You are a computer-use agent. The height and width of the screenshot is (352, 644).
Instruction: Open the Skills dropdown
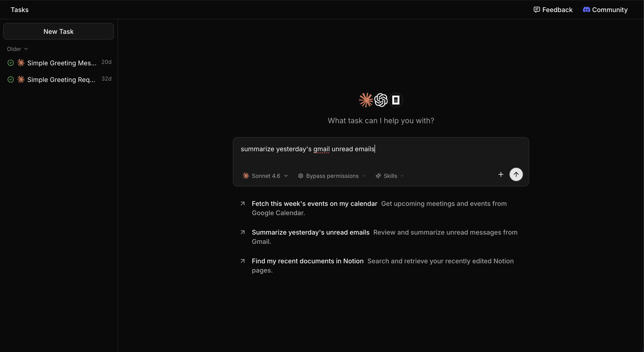click(390, 176)
